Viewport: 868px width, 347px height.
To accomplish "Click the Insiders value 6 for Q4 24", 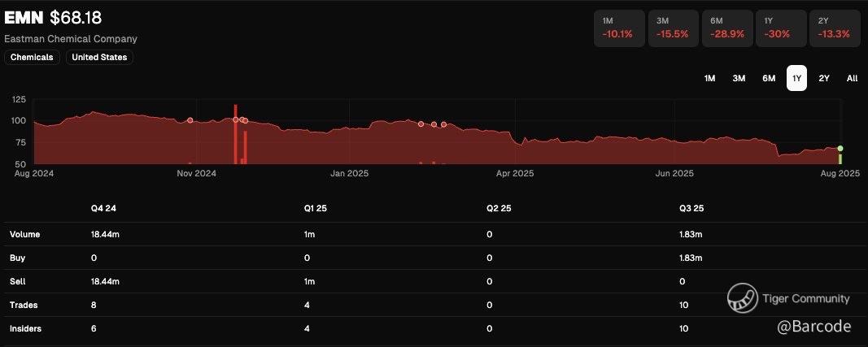I will point(94,329).
